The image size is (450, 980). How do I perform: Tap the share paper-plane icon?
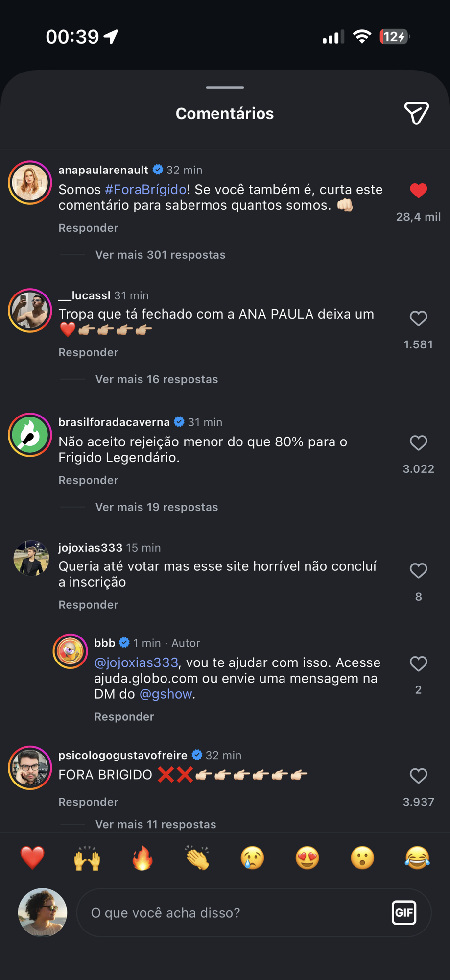[x=416, y=113]
